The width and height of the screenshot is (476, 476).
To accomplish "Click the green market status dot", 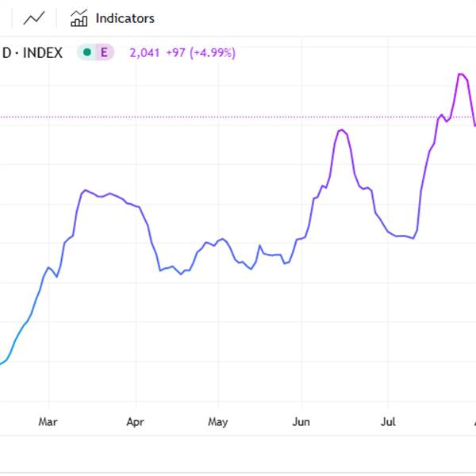I will point(87,52).
